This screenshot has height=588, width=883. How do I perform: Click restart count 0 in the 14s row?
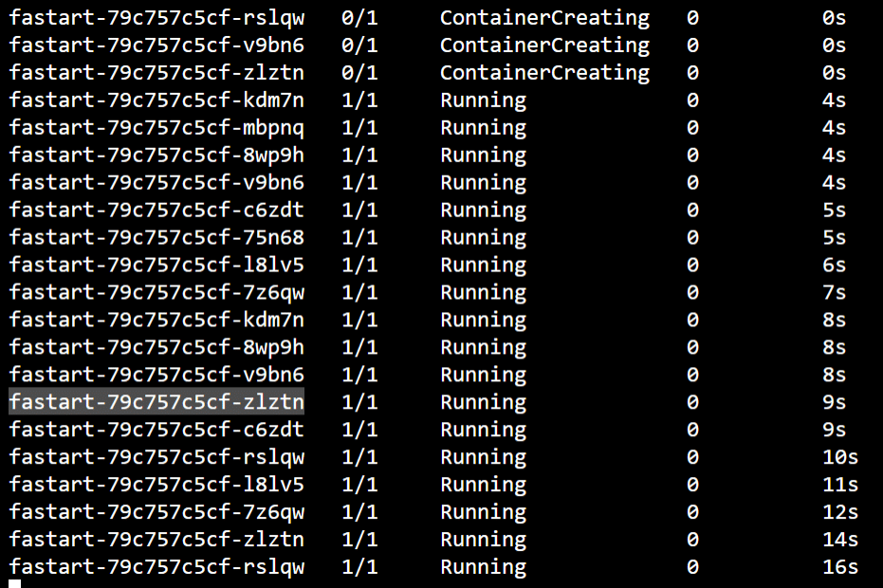point(692,540)
